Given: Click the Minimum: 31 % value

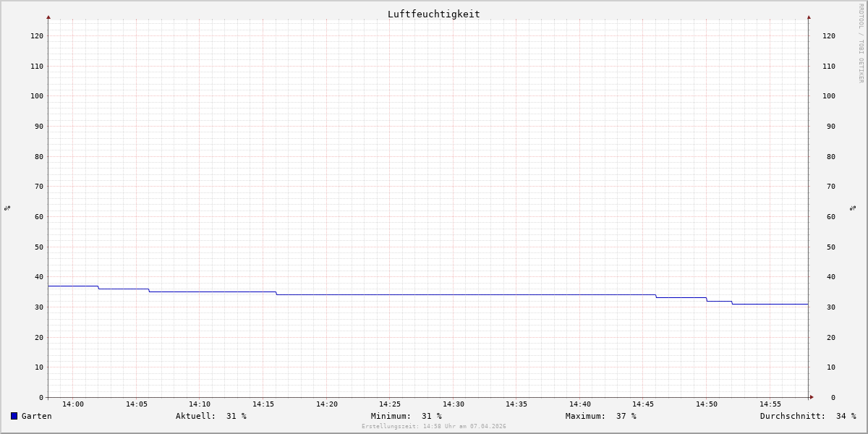Looking at the screenshot, I should [407, 416].
